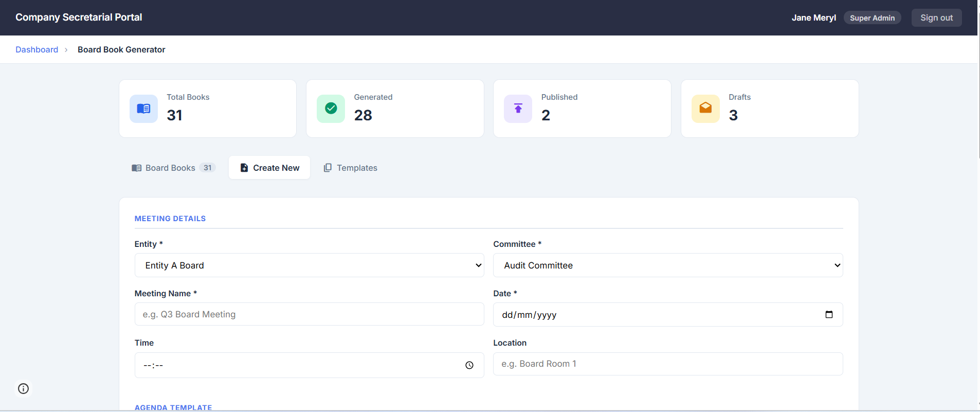This screenshot has width=980, height=412.
Task: Click the Published purple upload icon
Action: (x=518, y=109)
